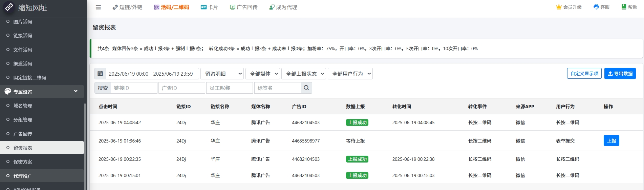
Task: Click the 导出数据 button
Action: (x=620, y=74)
